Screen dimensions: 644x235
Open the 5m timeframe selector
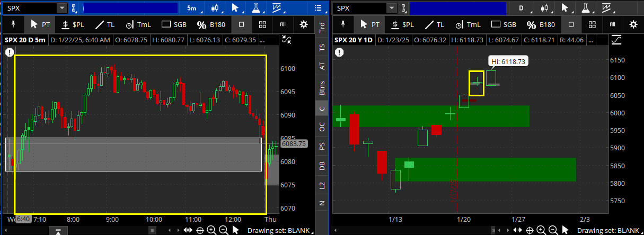191,8
